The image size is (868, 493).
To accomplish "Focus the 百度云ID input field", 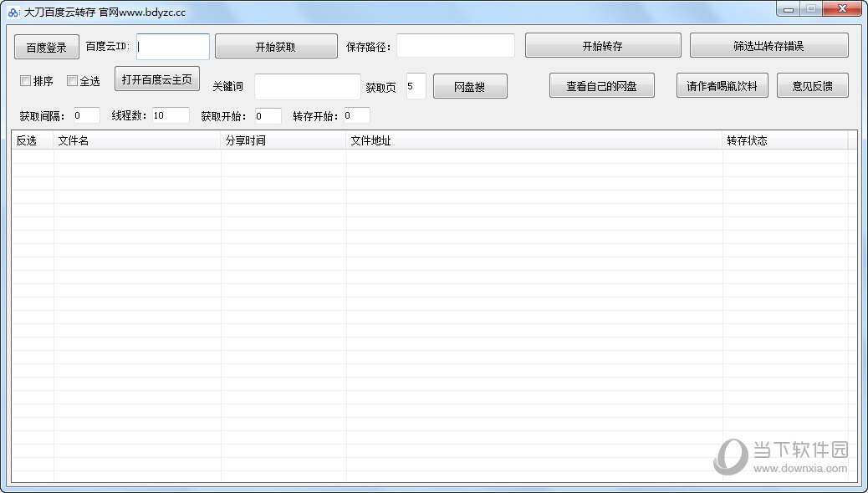I will tap(173, 47).
